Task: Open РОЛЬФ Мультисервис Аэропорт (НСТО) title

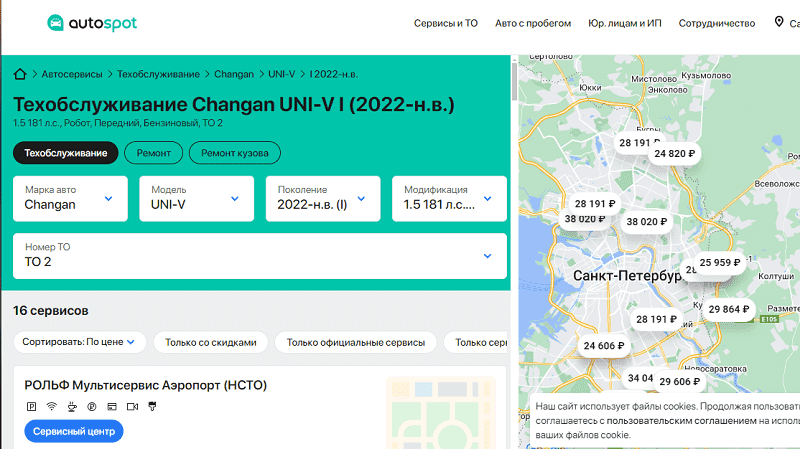Action: pos(145,385)
